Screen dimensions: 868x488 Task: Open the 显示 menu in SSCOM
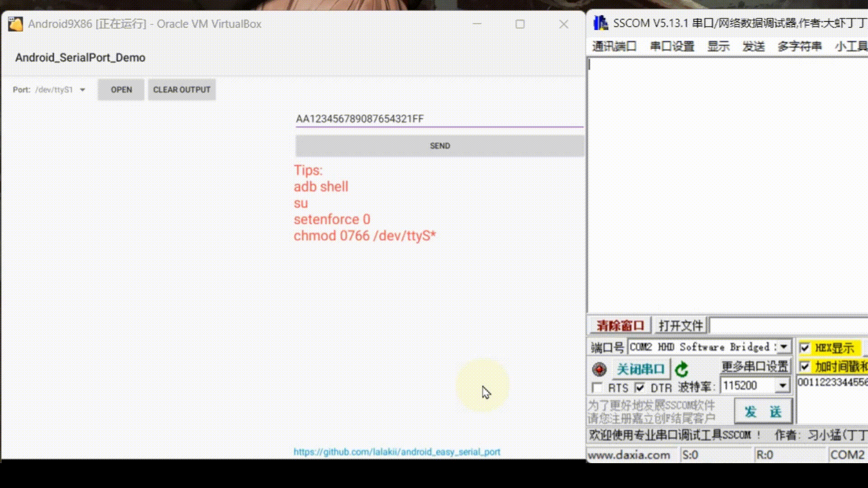click(x=718, y=46)
